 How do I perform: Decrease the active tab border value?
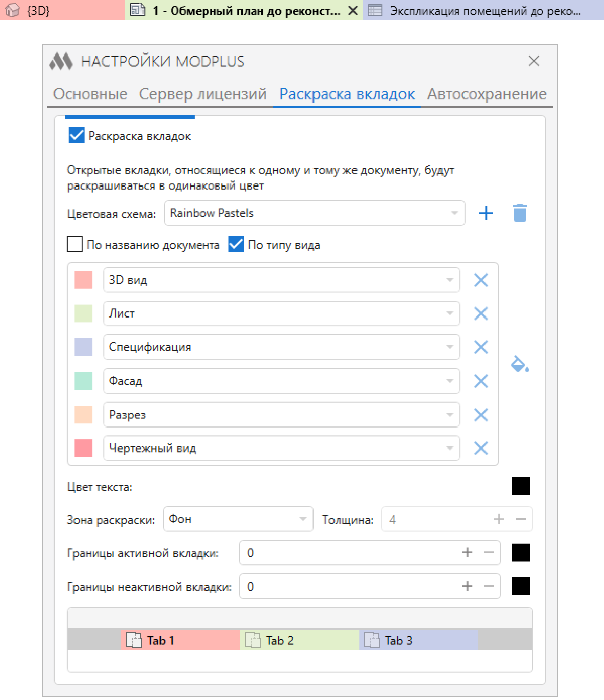(489, 553)
